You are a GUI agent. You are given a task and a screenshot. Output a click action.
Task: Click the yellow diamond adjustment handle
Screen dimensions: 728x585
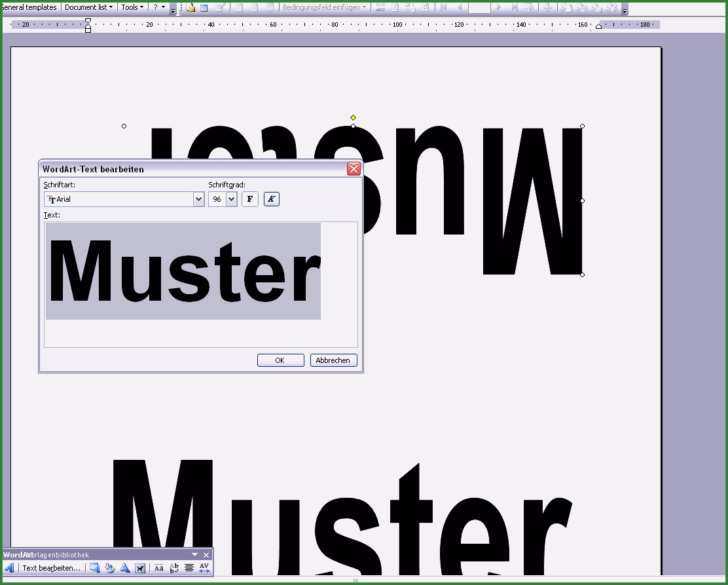[x=353, y=117]
